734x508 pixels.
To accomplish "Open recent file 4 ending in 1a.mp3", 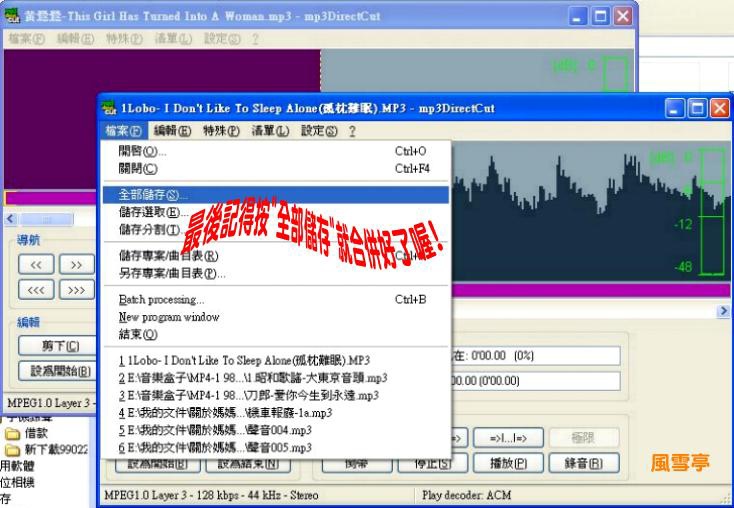I will click(x=276, y=412).
